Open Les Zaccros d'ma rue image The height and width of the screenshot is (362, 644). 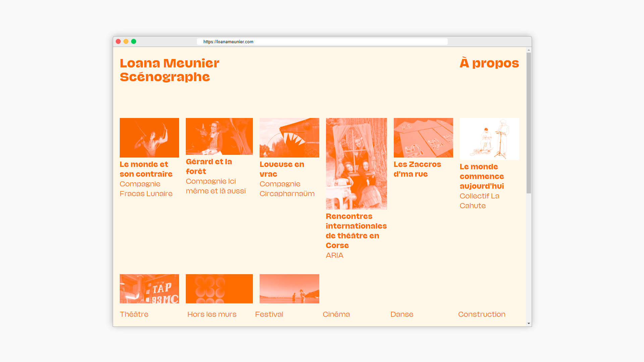(423, 138)
